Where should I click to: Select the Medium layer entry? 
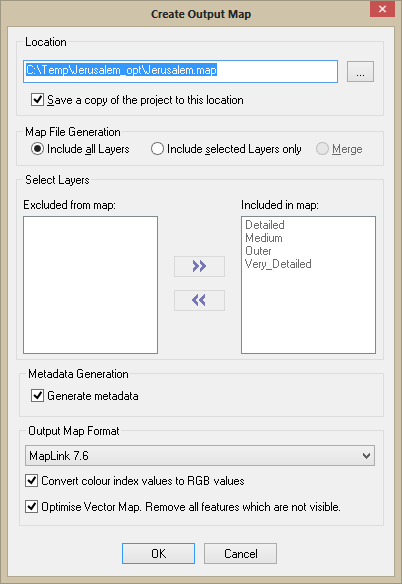click(x=264, y=238)
